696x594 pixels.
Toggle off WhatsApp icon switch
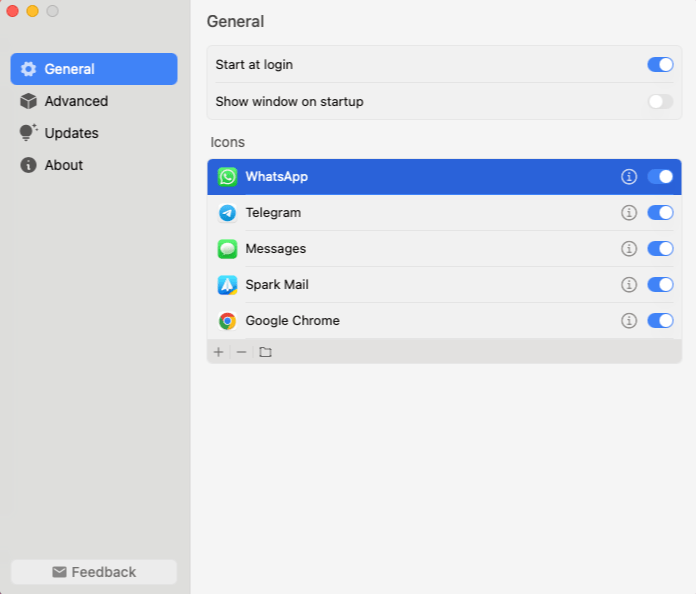pyautogui.click(x=660, y=177)
